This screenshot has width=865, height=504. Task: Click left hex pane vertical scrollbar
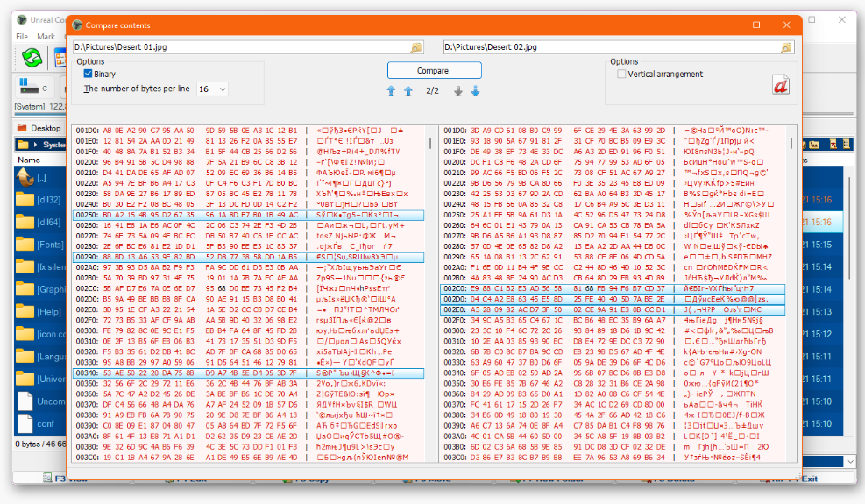pos(429,263)
